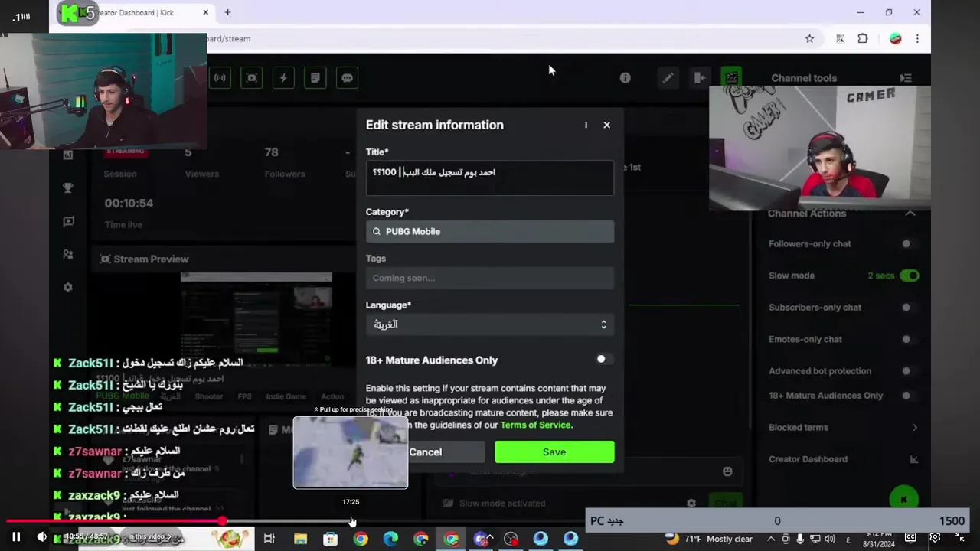Pause the video with the player pause button

coord(16,537)
